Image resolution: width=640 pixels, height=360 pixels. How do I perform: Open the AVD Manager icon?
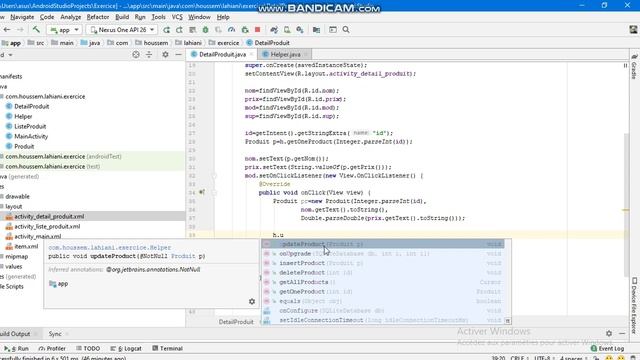click(x=287, y=30)
